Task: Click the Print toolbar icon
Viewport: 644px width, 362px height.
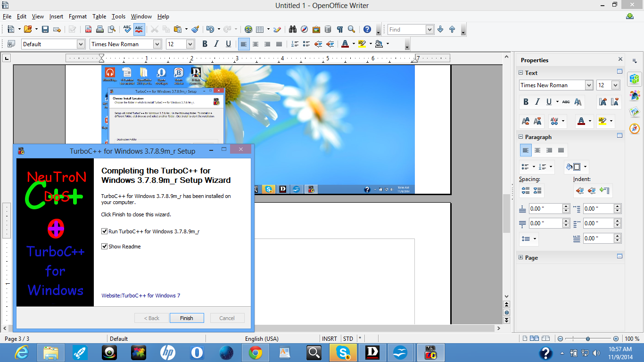Action: pos(99,29)
